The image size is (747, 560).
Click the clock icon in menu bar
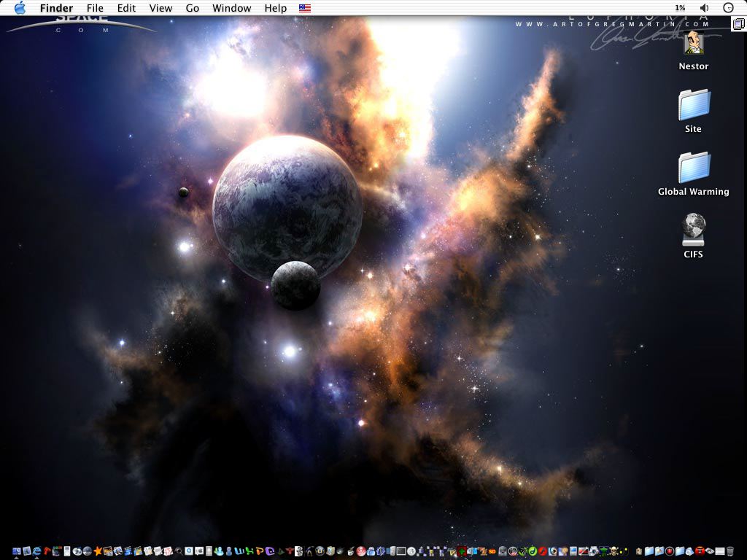click(729, 8)
